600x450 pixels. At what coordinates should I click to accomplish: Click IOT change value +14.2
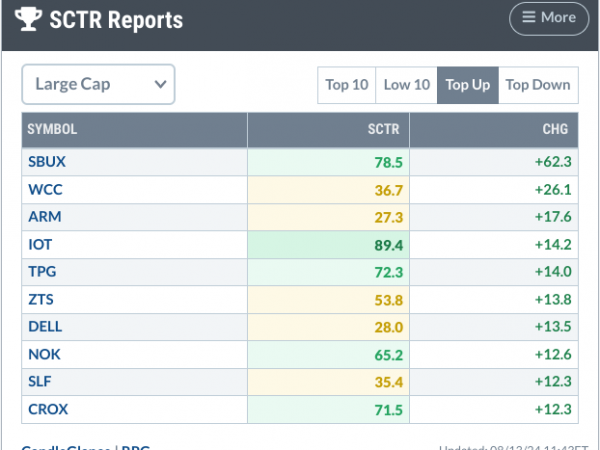pos(553,245)
